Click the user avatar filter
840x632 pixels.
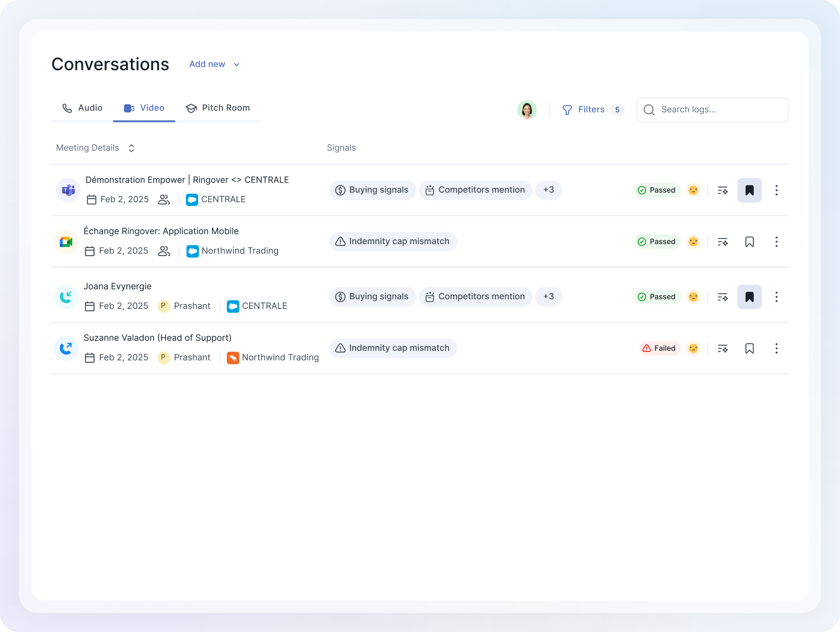point(527,110)
